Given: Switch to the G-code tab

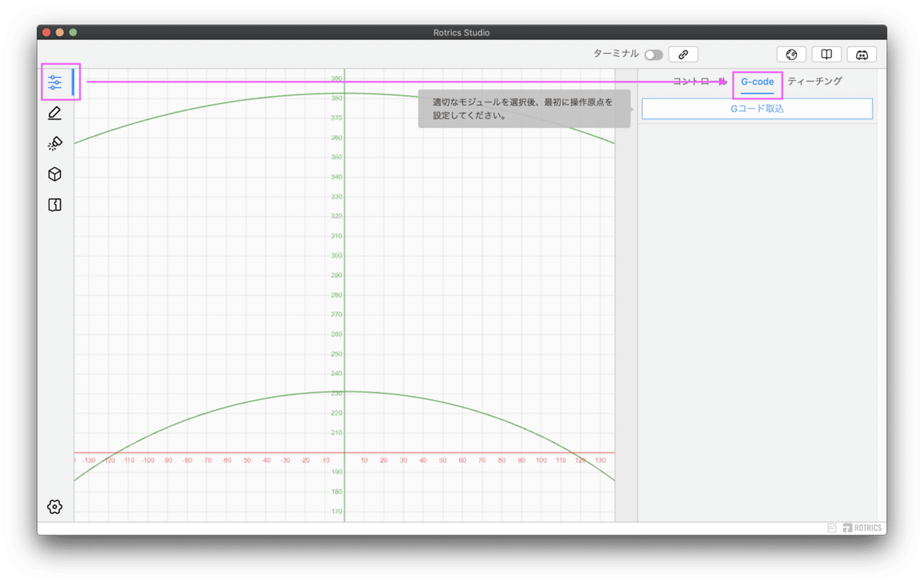Looking at the screenshot, I should pyautogui.click(x=758, y=82).
